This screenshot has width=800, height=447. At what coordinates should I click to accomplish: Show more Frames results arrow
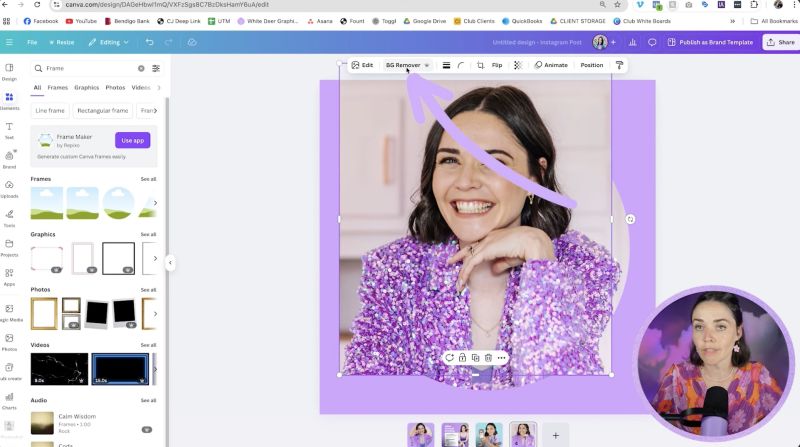coord(155,203)
